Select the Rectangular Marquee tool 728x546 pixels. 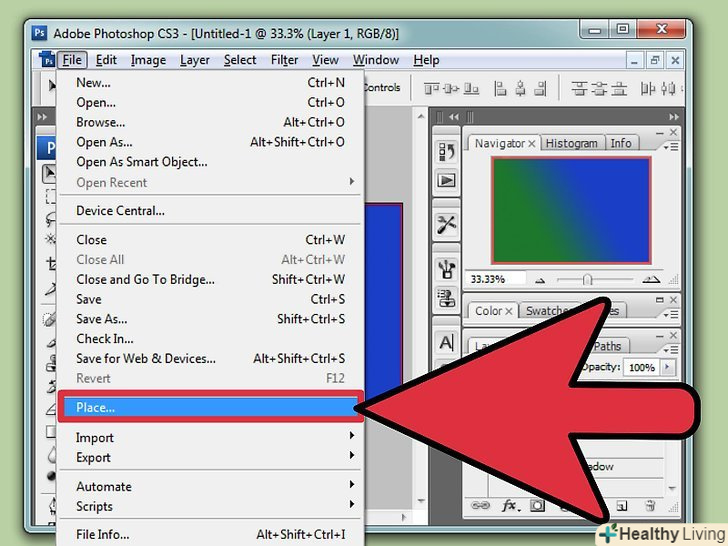tap(50, 196)
